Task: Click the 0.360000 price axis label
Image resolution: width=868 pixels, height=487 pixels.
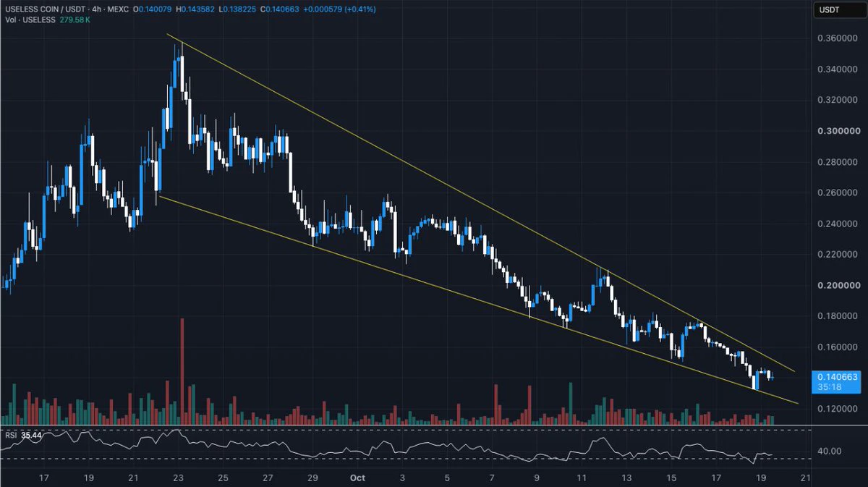Action: click(x=838, y=38)
